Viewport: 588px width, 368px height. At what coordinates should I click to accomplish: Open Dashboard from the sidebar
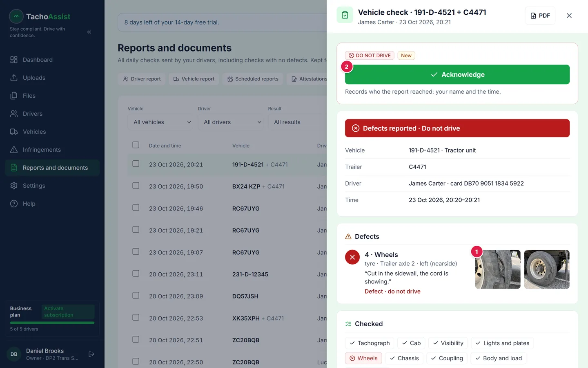click(x=52, y=60)
